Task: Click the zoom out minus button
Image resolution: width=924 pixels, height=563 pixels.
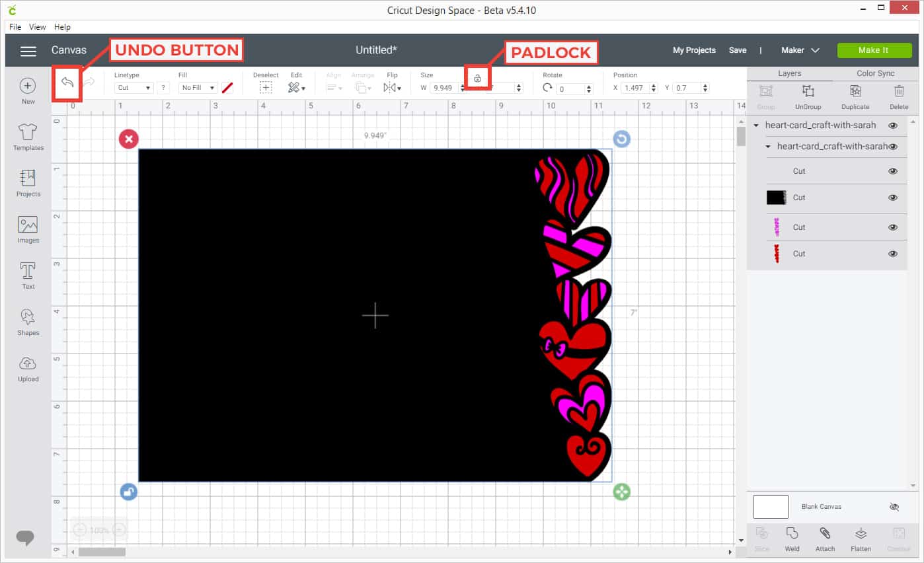Action: [x=79, y=530]
